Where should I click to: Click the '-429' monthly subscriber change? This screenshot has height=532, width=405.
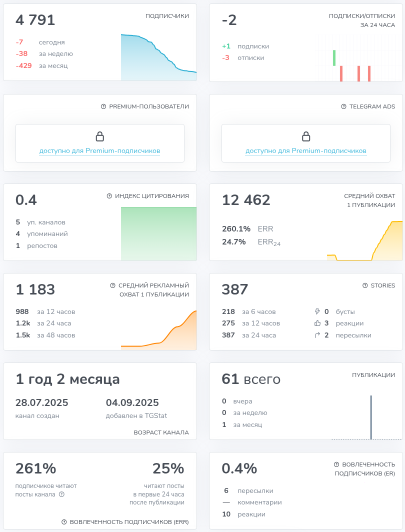pyautogui.click(x=23, y=65)
